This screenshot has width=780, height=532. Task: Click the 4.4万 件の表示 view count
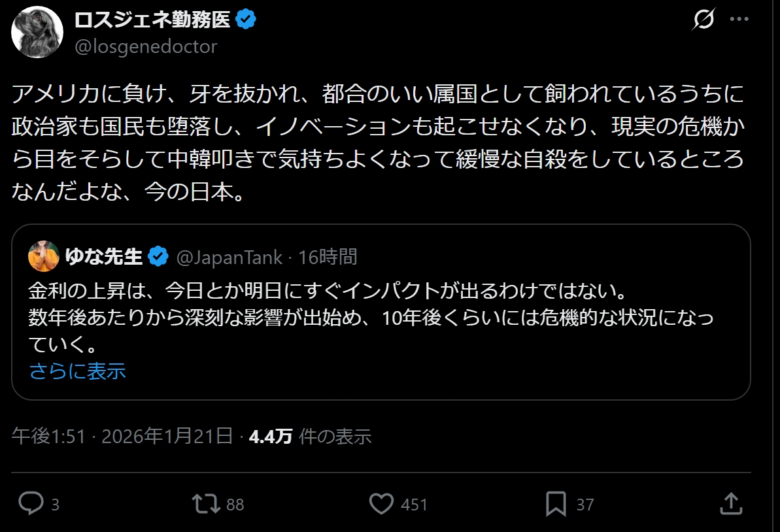click(x=311, y=436)
